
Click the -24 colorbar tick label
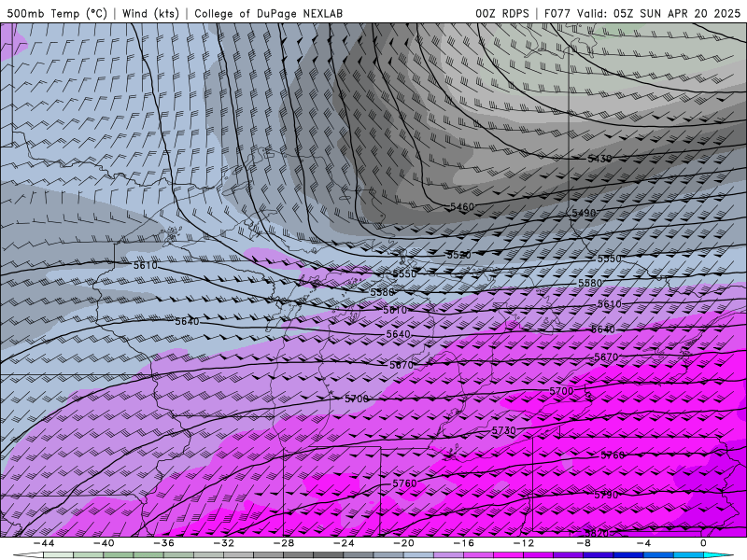coord(344,543)
